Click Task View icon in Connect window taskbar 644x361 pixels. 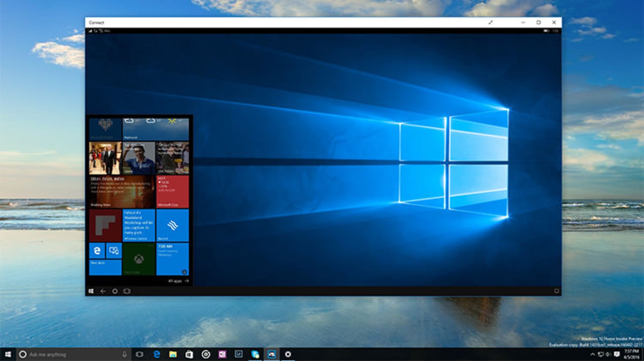point(127,291)
